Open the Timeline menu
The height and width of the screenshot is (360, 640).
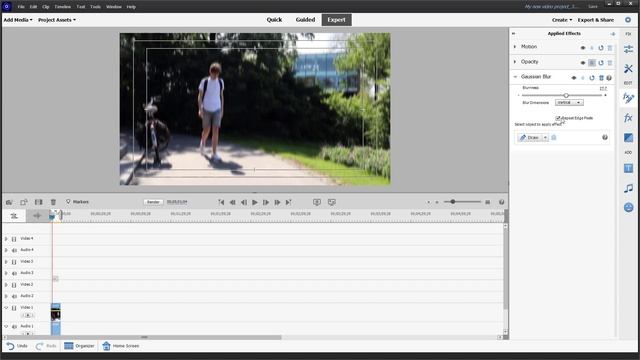62,7
